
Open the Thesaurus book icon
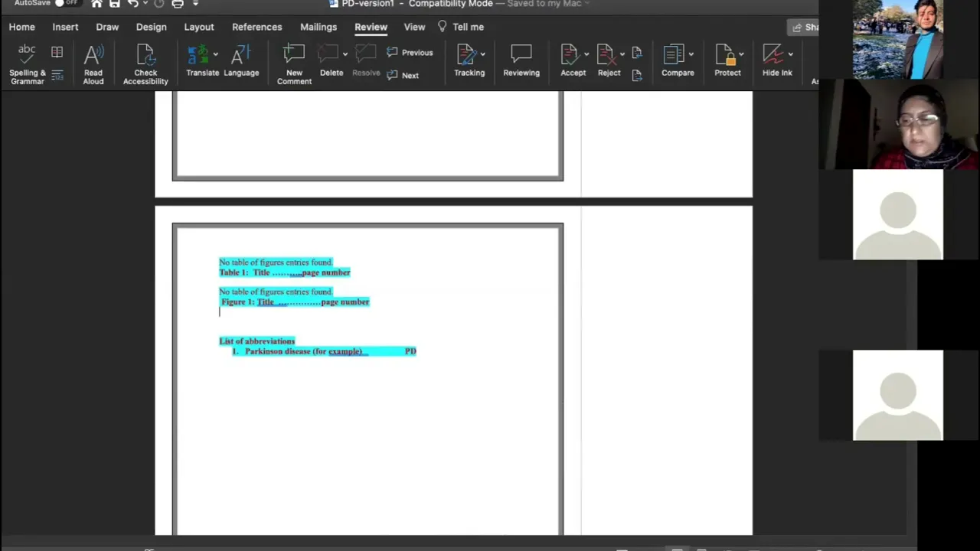(57, 53)
